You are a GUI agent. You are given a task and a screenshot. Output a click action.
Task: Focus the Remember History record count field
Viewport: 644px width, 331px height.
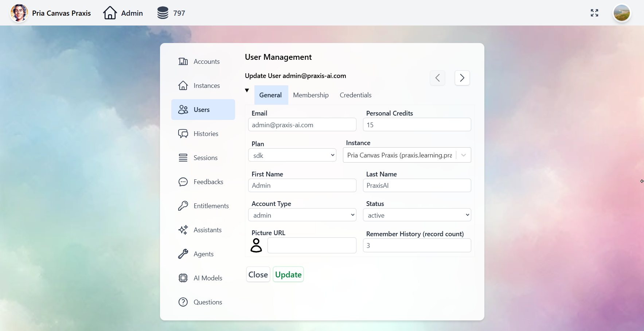tap(417, 245)
